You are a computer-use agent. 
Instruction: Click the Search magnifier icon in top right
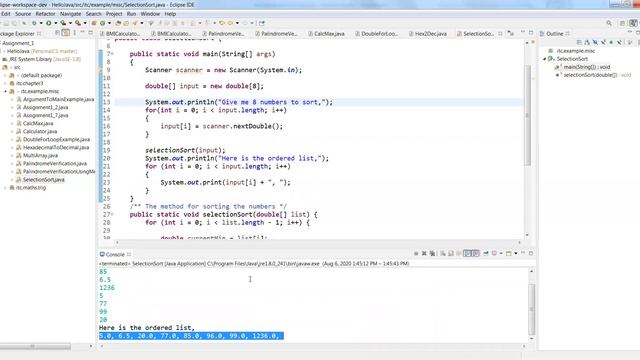pos(609,23)
